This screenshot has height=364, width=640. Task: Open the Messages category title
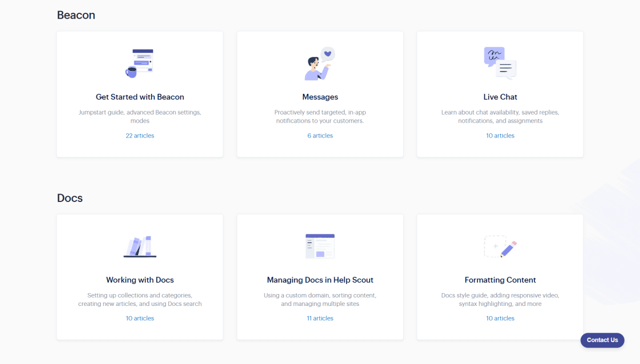tap(320, 97)
